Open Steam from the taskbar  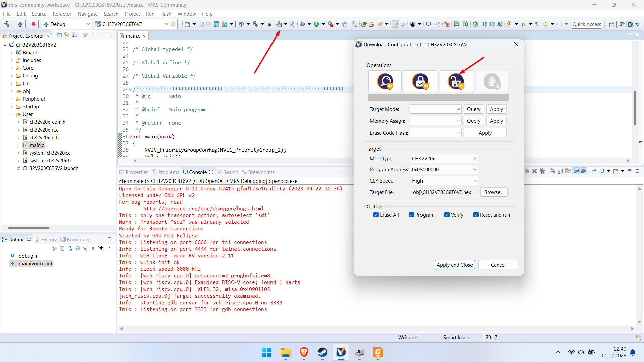click(323, 352)
